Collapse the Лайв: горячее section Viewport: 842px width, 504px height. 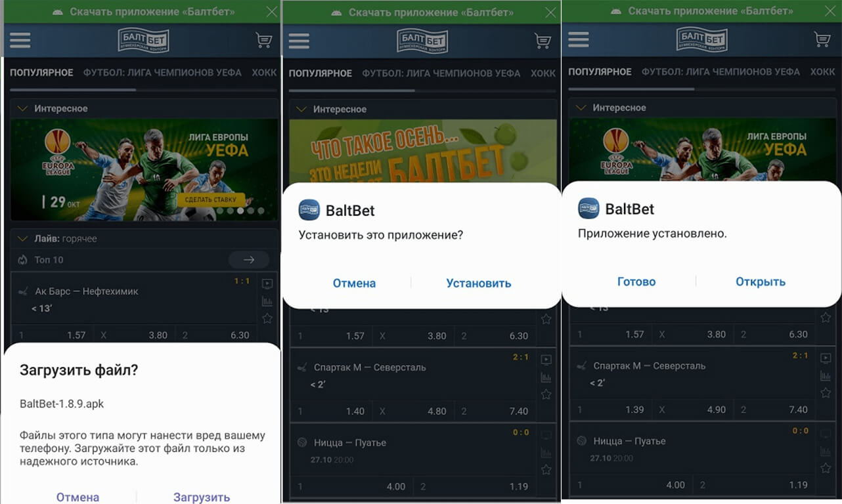(22, 238)
